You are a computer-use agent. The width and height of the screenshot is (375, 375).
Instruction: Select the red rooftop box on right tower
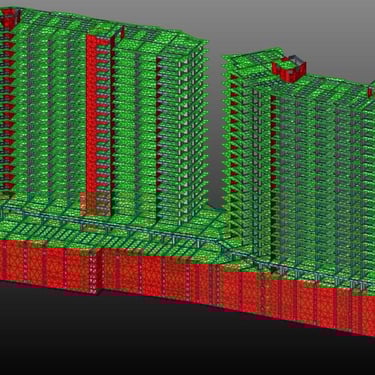coord(289,70)
